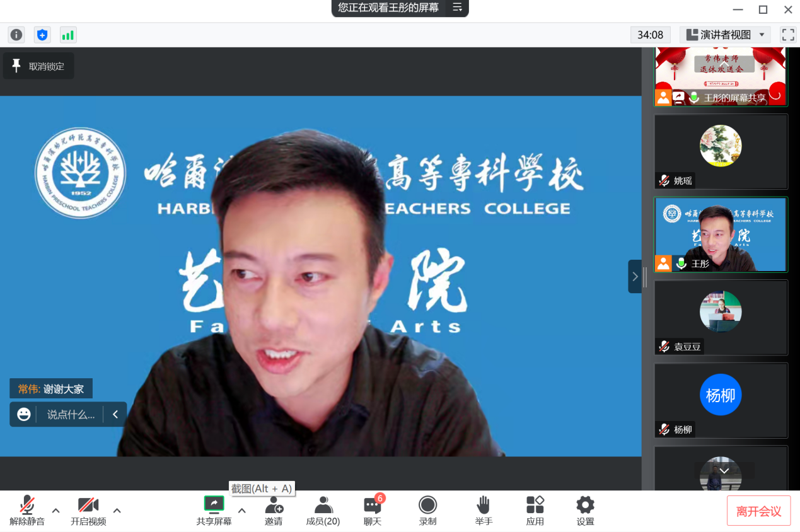The width and height of the screenshot is (800, 532).
Task: Expand the audio options arrow beside 解除静音
Action: [55, 511]
